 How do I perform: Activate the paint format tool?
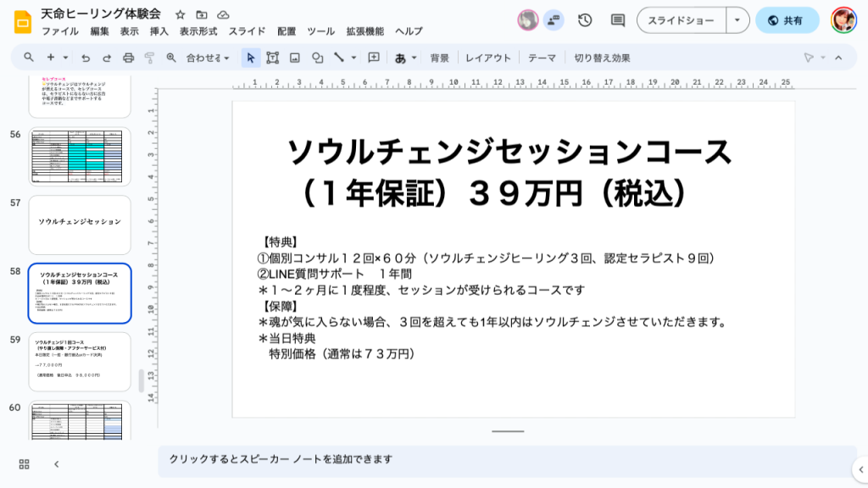point(149,58)
